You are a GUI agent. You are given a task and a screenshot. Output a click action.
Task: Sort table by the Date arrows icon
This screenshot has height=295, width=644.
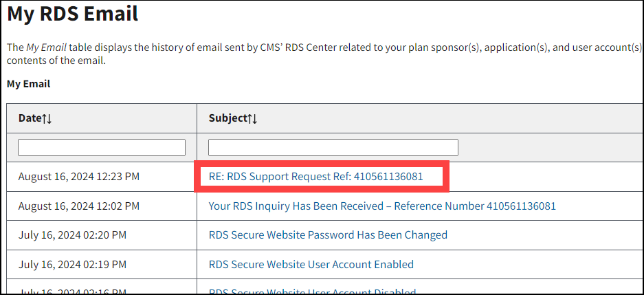[47, 118]
